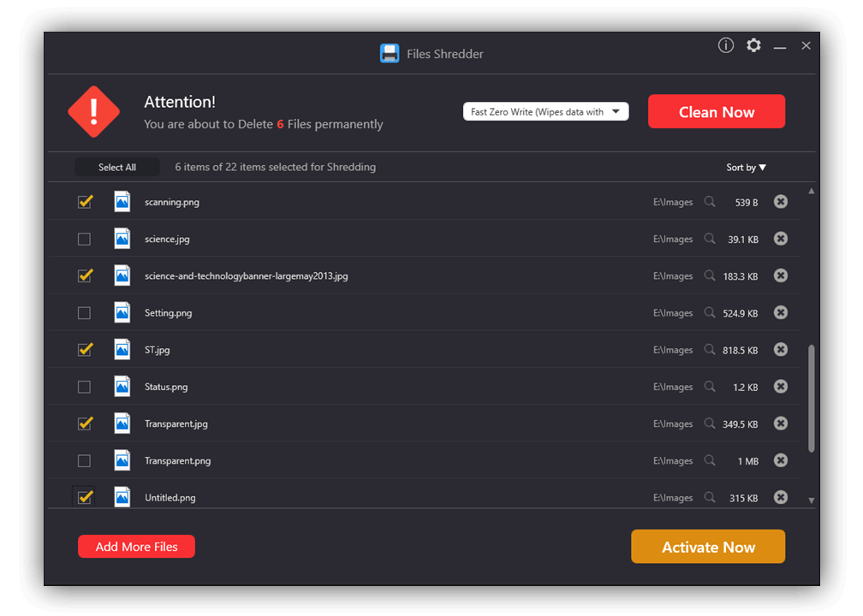863x616 pixels.
Task: Click magnifier icon in Status.png row
Action: (710, 387)
